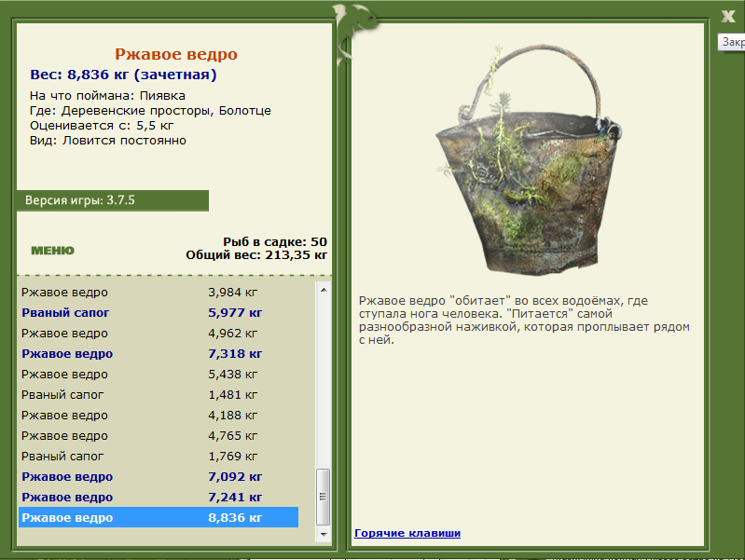Select Ржавое ведро 5,438 кг row

pos(159,375)
